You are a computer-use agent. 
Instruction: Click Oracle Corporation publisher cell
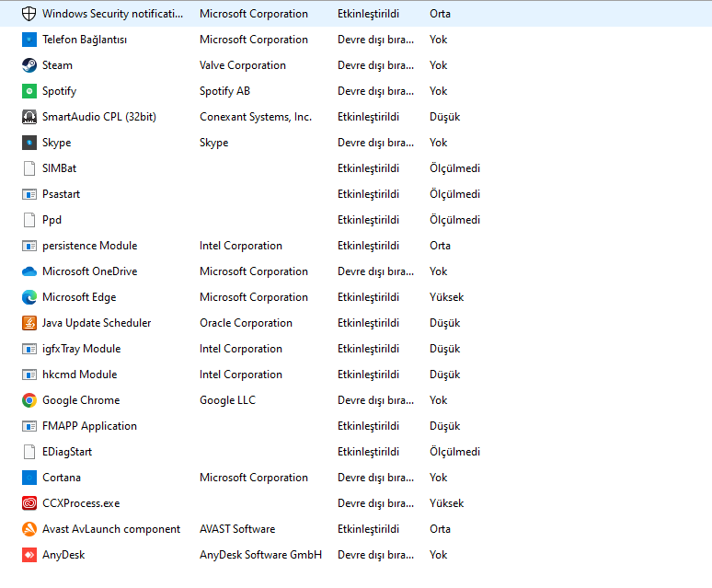246,323
